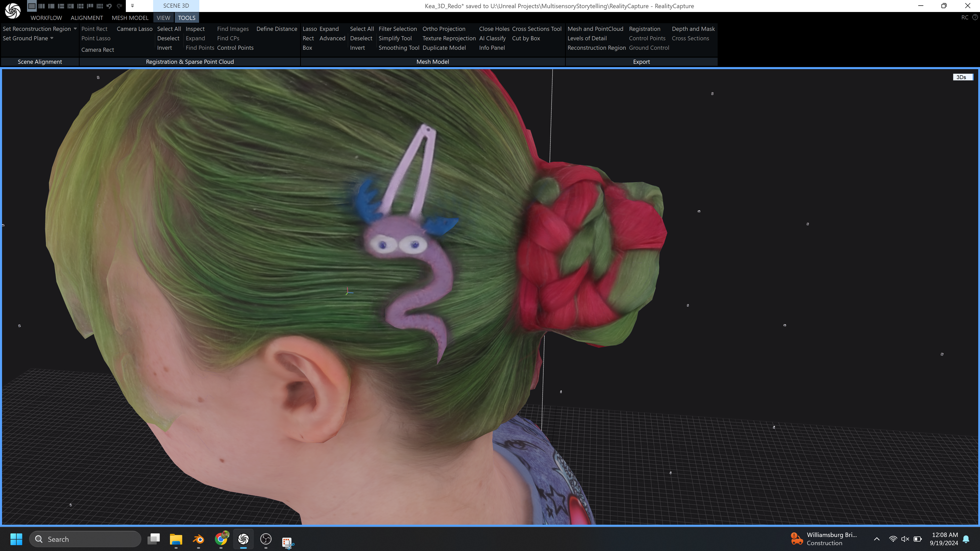Click Inspect in Registration group
The height and width of the screenshot is (551, 980).
195,29
